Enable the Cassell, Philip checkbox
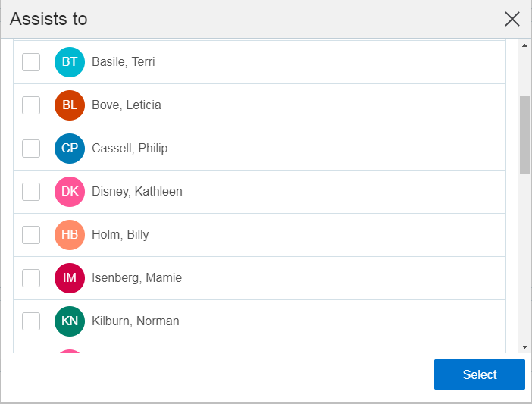532x404 pixels. [x=31, y=149]
